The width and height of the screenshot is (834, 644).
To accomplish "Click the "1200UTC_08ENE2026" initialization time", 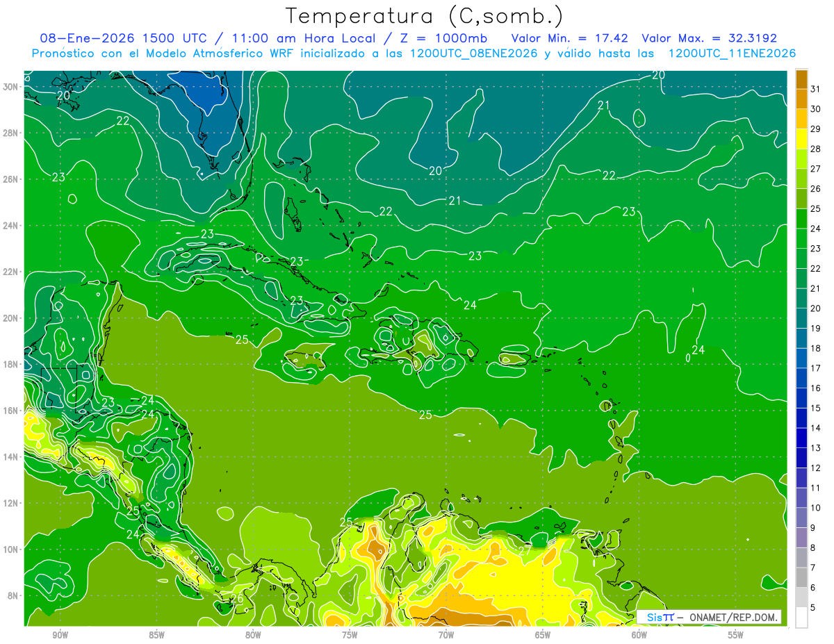I will click(x=474, y=53).
